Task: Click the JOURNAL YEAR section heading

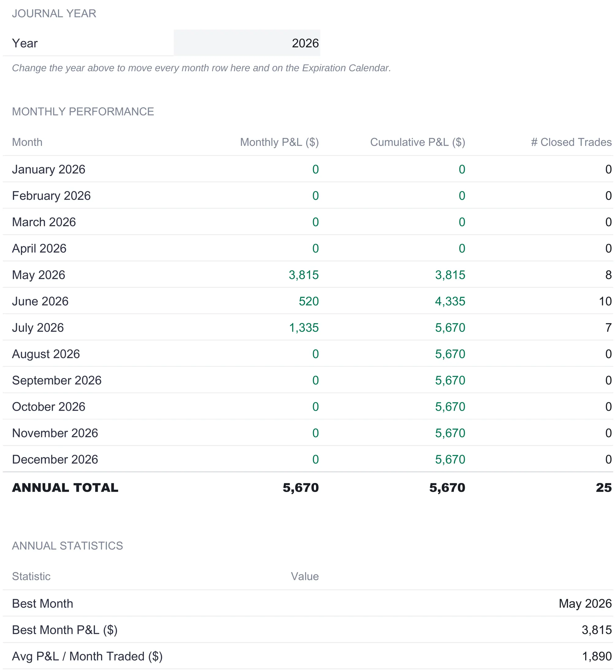Action: click(54, 13)
